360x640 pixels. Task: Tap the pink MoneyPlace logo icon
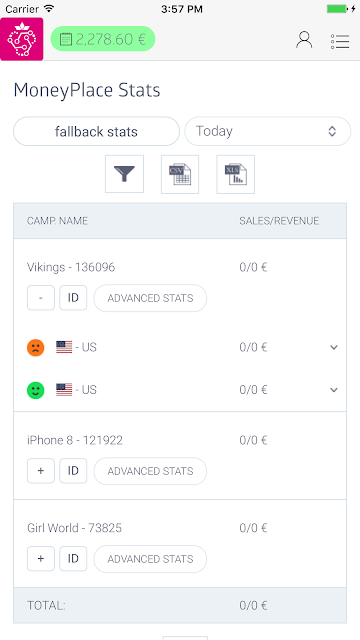point(22,39)
